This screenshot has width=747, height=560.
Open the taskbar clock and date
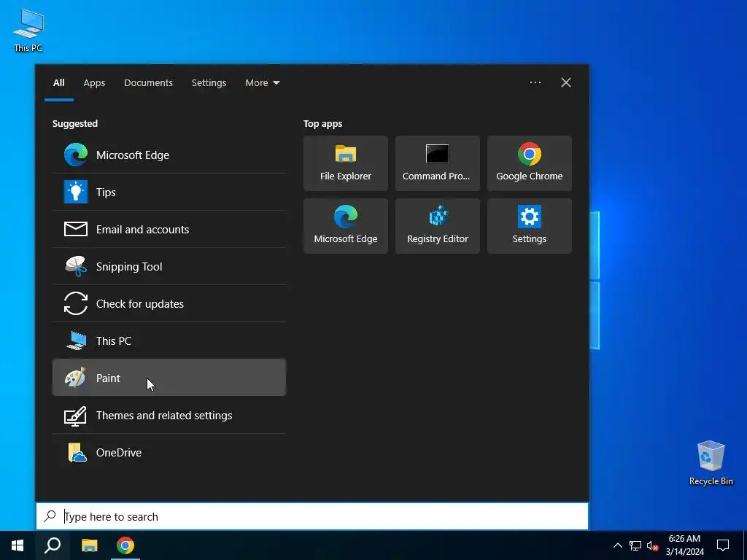pyautogui.click(x=684, y=545)
